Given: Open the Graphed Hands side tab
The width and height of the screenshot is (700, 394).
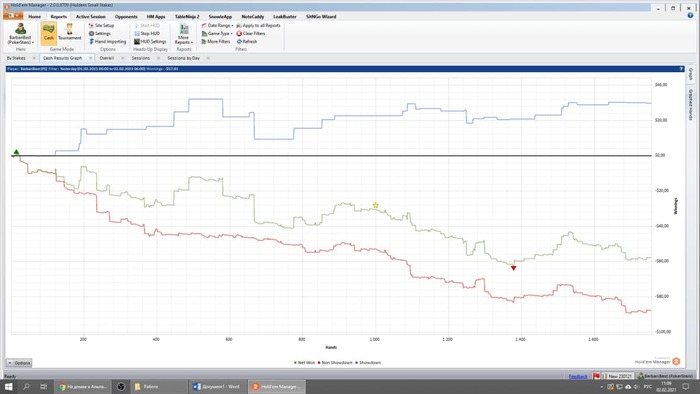Looking at the screenshot, I should click(x=691, y=105).
